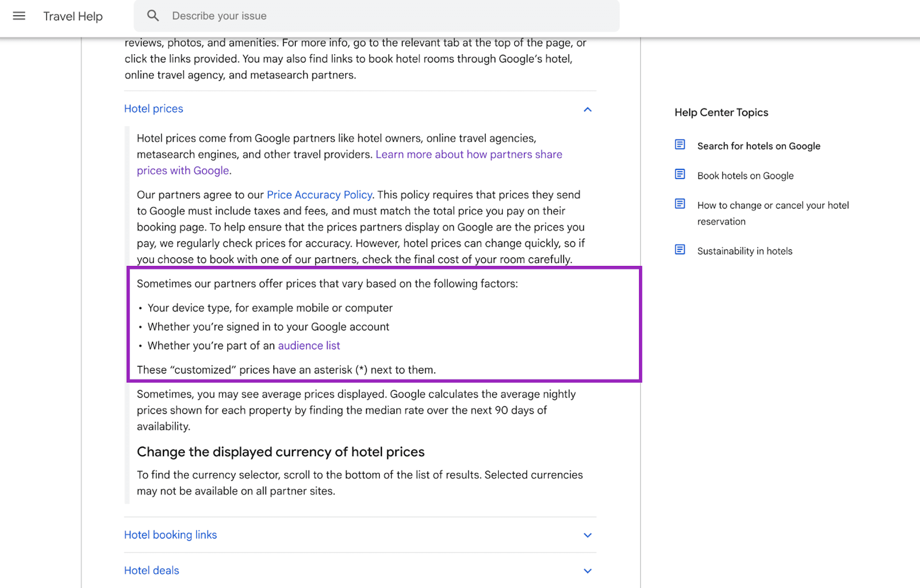Open Sustainability in hotels topic

[744, 251]
